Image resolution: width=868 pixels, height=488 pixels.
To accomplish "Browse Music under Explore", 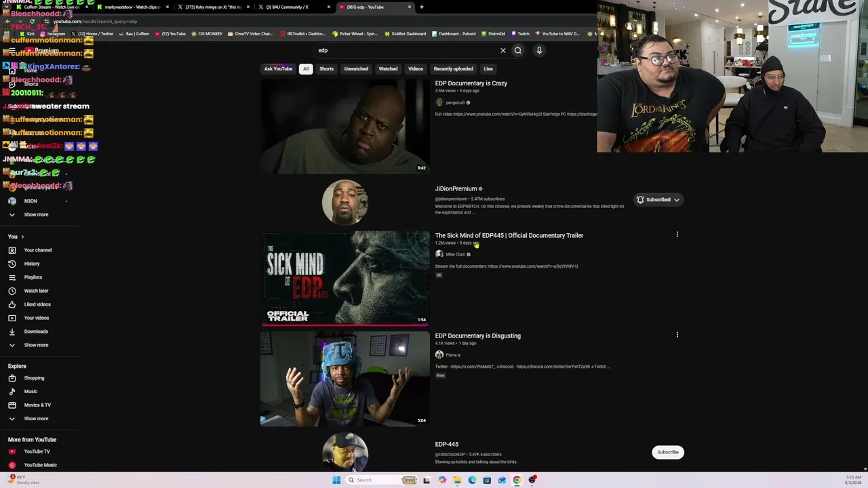I will pyautogui.click(x=31, y=392).
